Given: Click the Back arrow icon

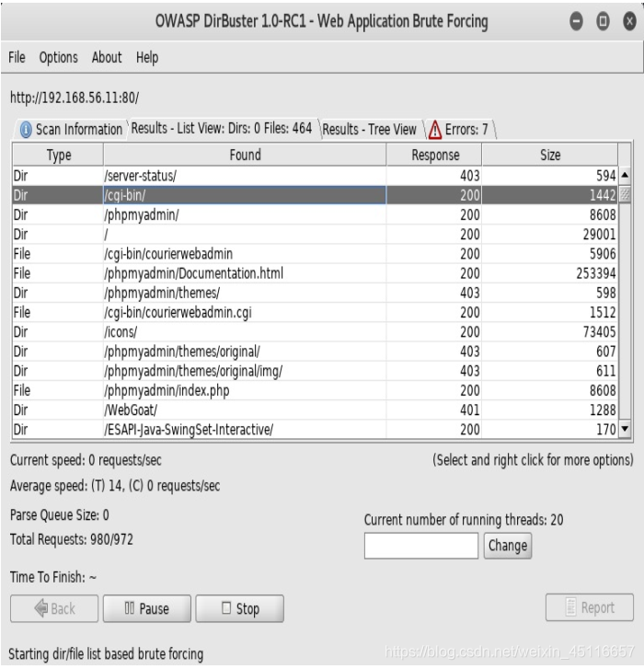Looking at the screenshot, I should 41,608.
